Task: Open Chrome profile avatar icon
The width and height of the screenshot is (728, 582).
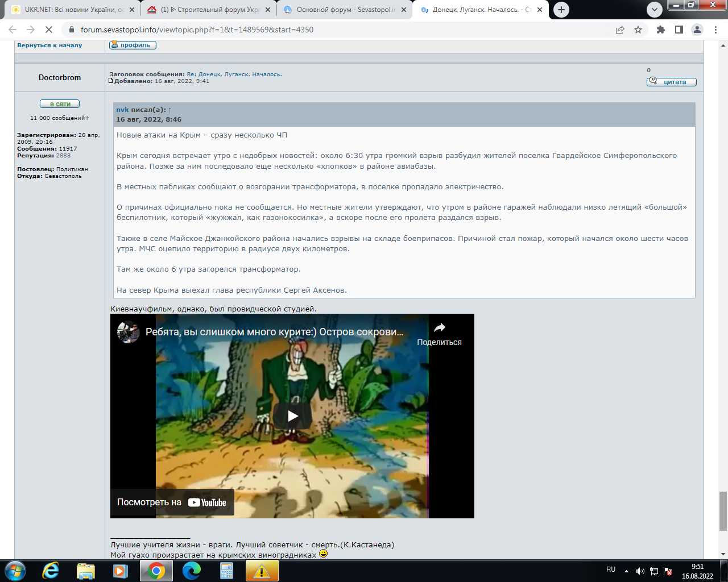Action: [x=697, y=30]
